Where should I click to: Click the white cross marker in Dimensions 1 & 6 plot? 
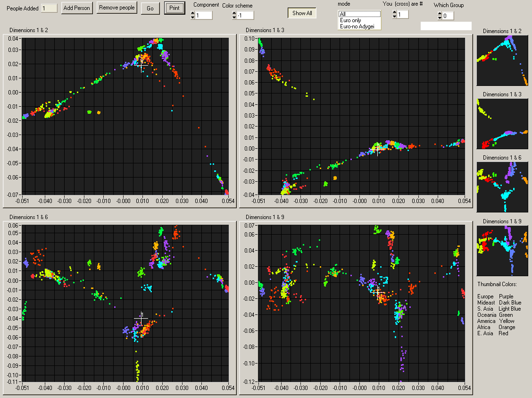141,318
